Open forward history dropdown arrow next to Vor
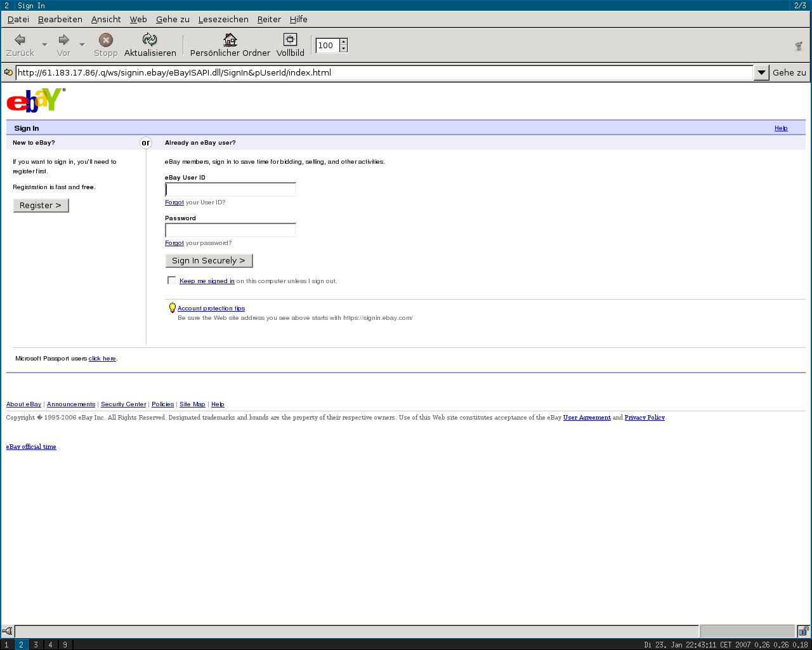 click(x=82, y=44)
